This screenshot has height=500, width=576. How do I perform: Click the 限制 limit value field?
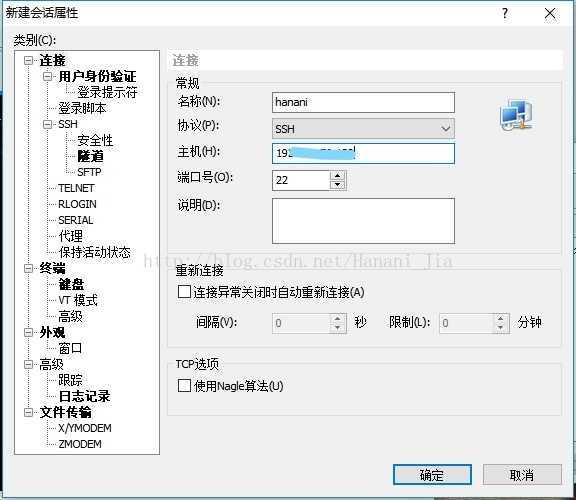coord(467,323)
